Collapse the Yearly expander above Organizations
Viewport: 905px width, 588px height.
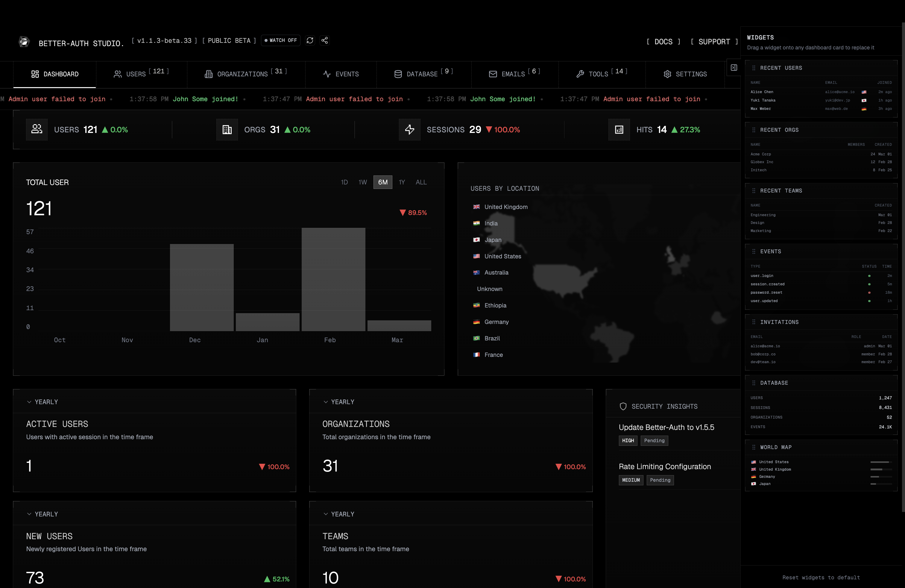tap(326, 402)
